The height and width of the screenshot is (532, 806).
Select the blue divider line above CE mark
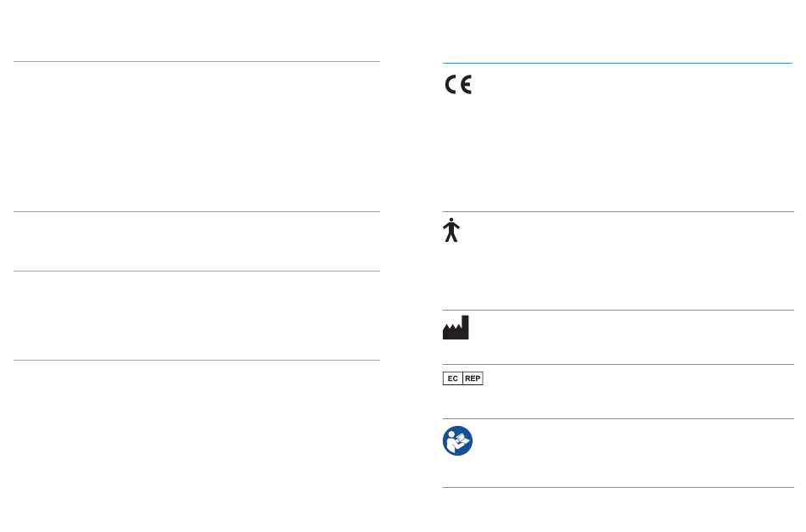pyautogui.click(x=618, y=64)
